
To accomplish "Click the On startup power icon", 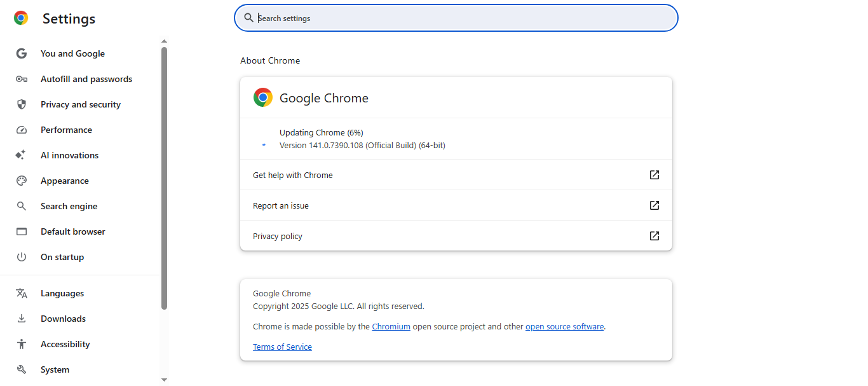I will (x=22, y=257).
